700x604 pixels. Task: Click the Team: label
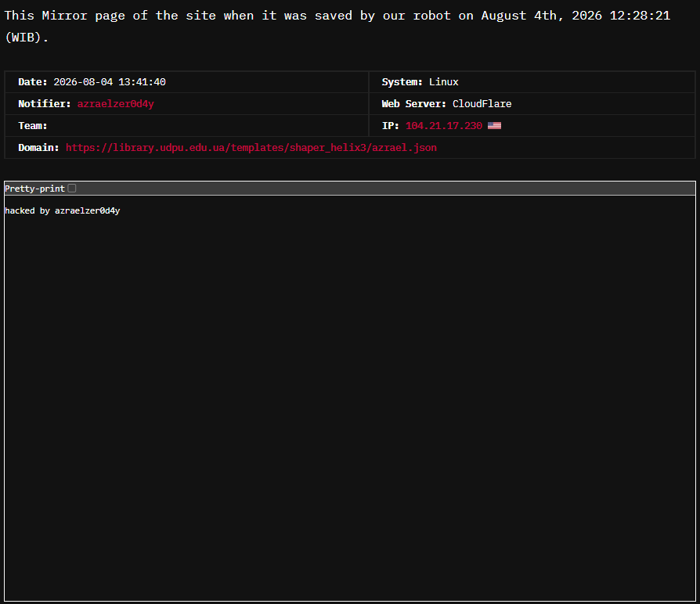pos(33,126)
